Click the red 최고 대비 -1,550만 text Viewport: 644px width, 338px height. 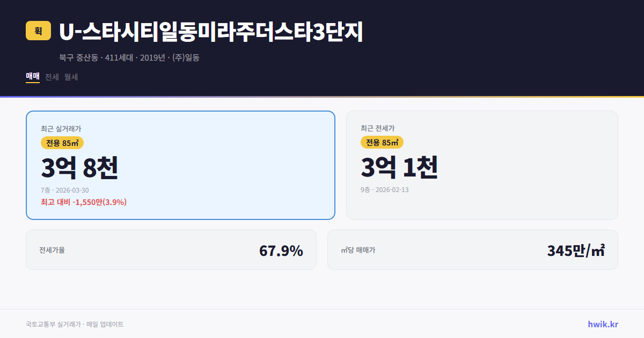point(84,202)
